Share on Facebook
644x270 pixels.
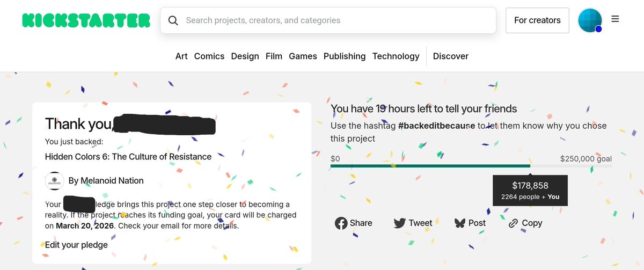tap(354, 223)
